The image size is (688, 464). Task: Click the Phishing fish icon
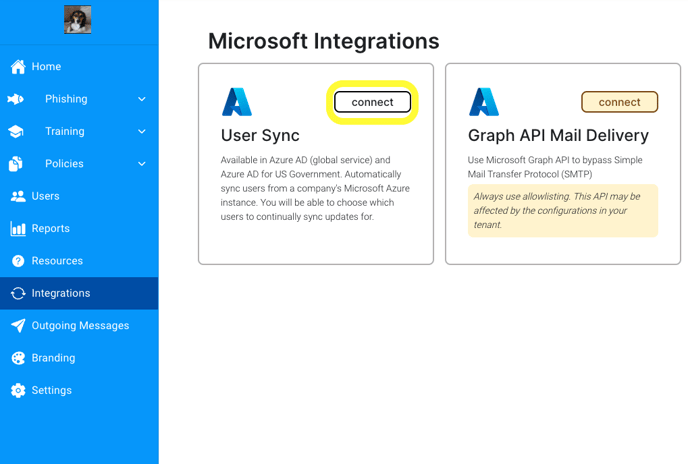[15, 99]
